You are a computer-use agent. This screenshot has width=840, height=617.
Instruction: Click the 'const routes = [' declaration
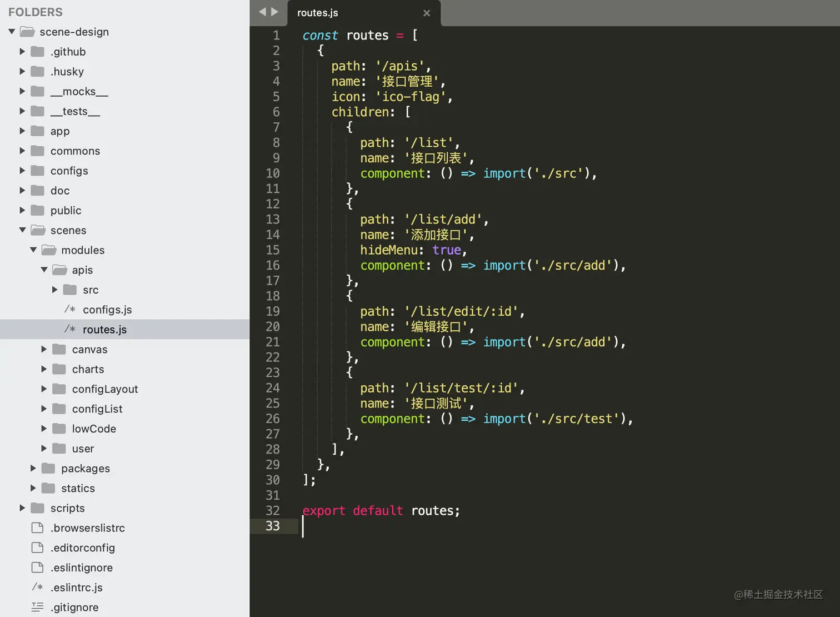pyautogui.click(x=360, y=36)
